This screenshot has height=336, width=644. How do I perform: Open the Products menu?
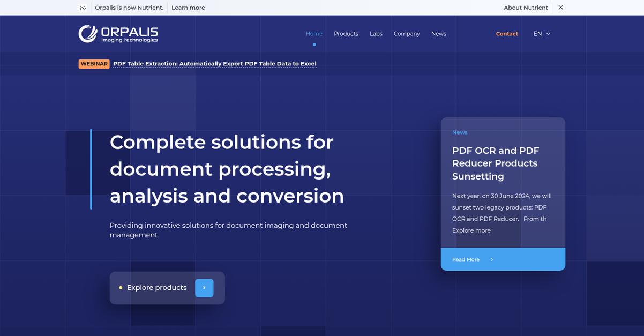(346, 34)
